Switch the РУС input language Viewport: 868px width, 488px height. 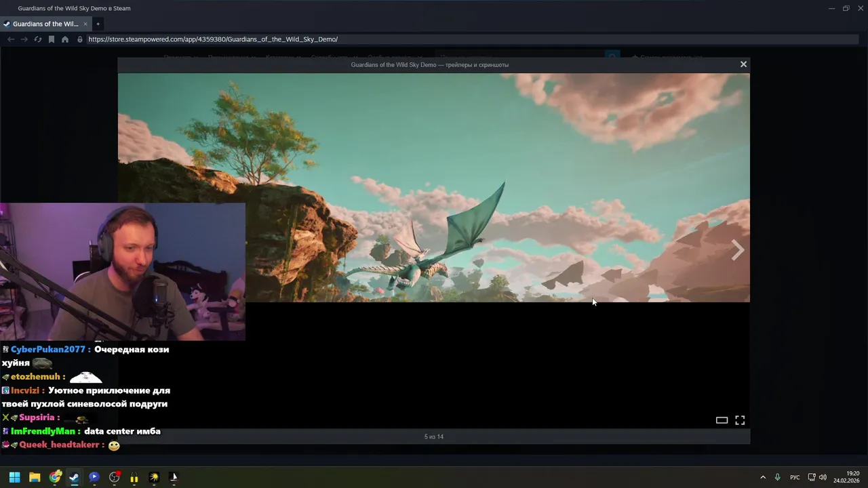tap(795, 477)
